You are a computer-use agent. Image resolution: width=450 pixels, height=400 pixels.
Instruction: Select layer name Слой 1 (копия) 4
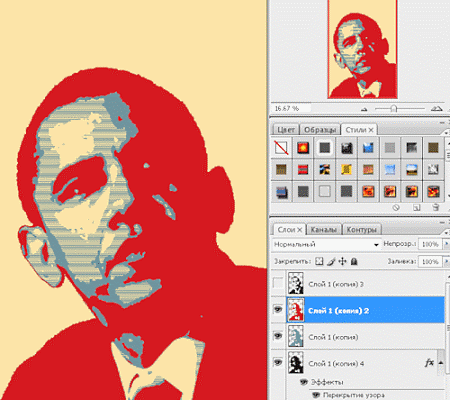(336, 363)
